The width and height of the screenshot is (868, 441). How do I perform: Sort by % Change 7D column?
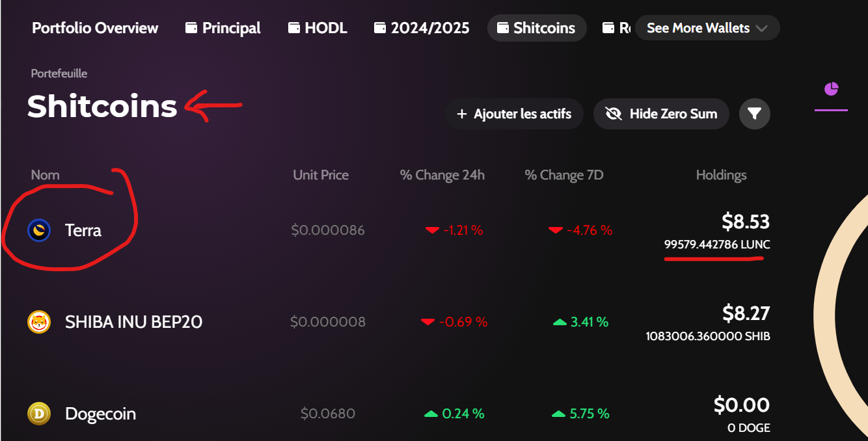point(564,175)
